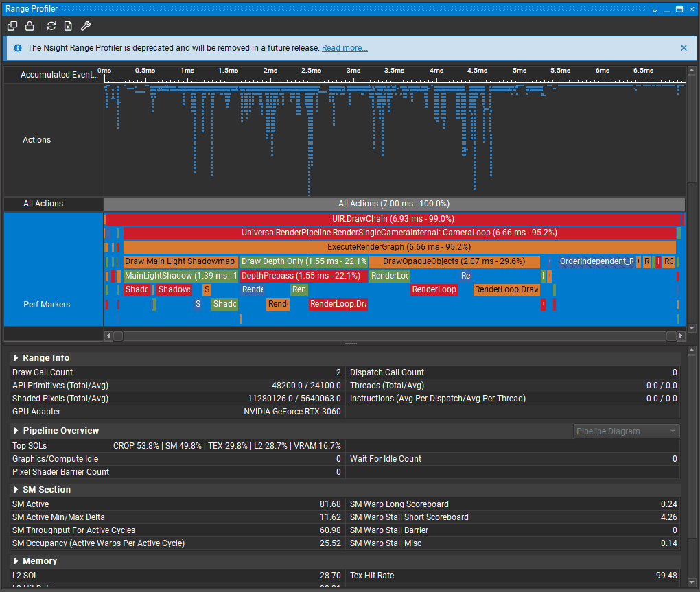This screenshot has height=592, width=700.
Task: Click the DrawOpaqueObjects perf marker
Action: [454, 261]
